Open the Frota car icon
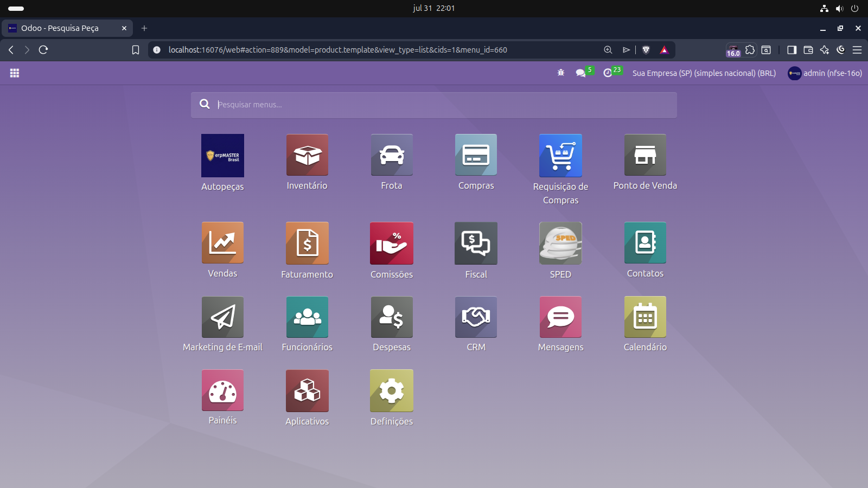The width and height of the screenshot is (868, 488). click(392, 155)
